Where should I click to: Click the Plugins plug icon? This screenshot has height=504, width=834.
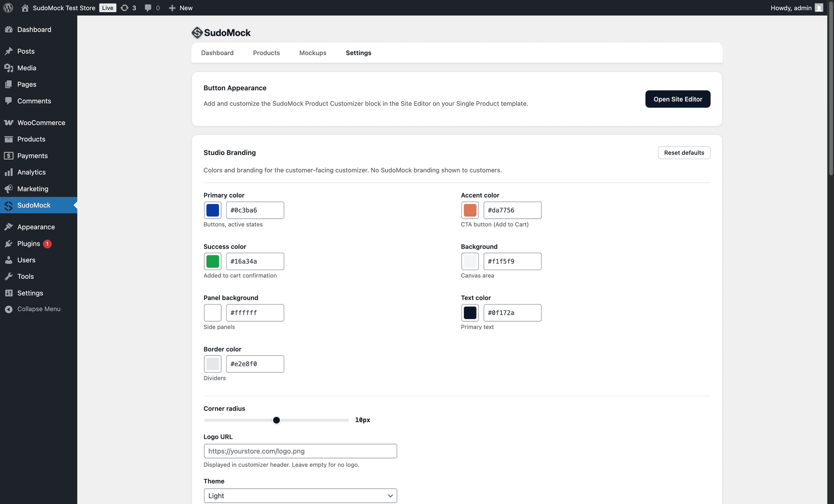[9, 244]
